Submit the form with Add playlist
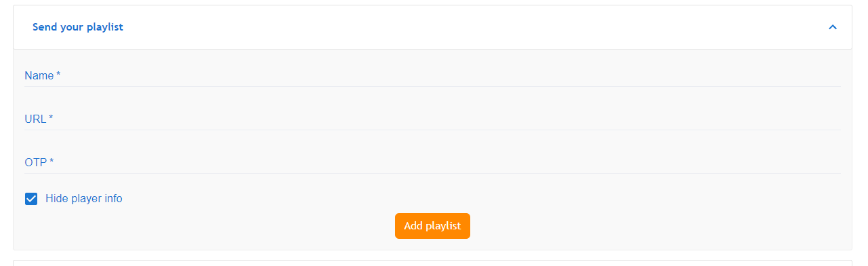The width and height of the screenshot is (868, 266). (x=432, y=226)
